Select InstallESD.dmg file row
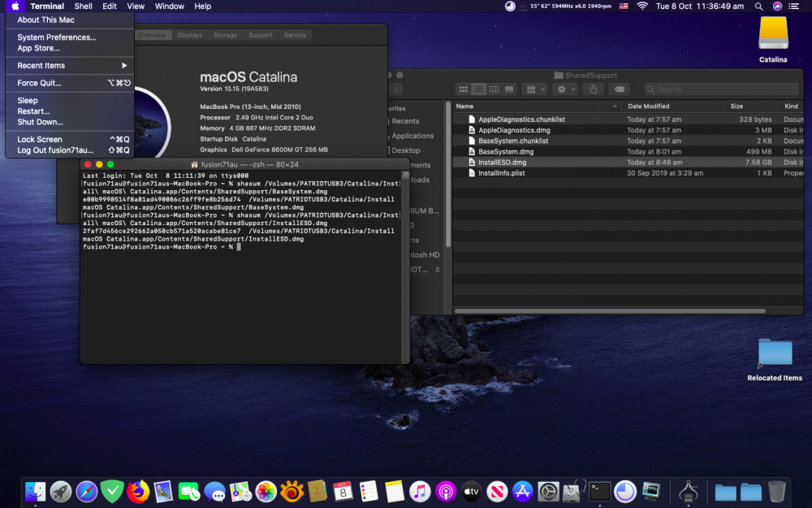The height and width of the screenshot is (508, 812). 628,163
